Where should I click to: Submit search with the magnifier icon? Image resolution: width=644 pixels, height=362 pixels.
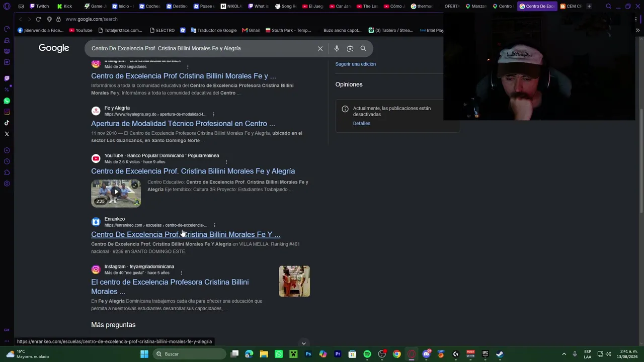(363, 48)
